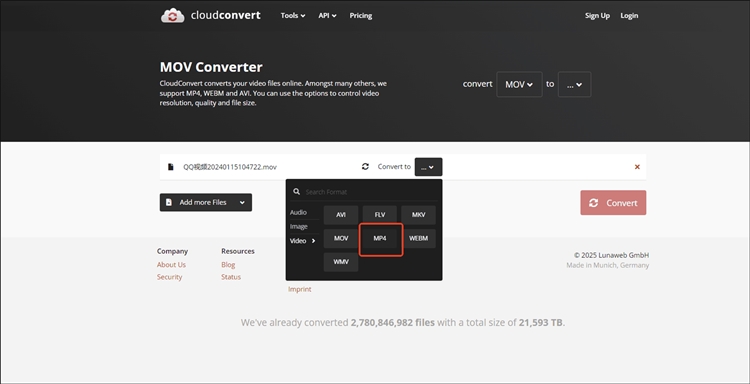Image resolution: width=750 pixels, height=384 pixels.
Task: Open the Imprint link
Action: coord(299,289)
